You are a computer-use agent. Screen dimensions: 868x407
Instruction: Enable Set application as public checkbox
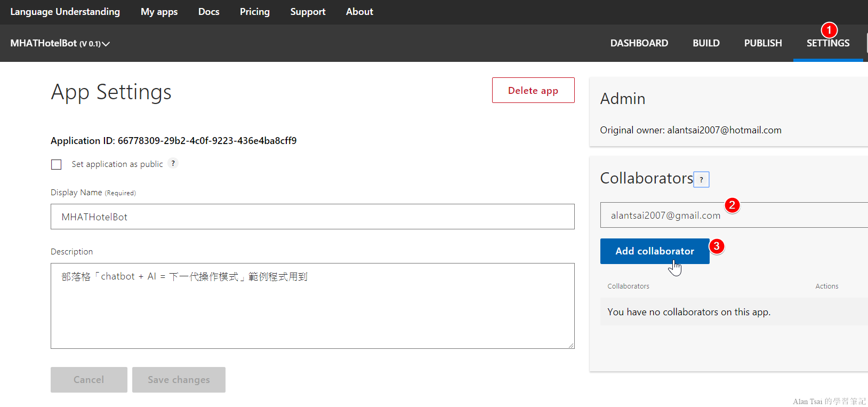(x=57, y=164)
